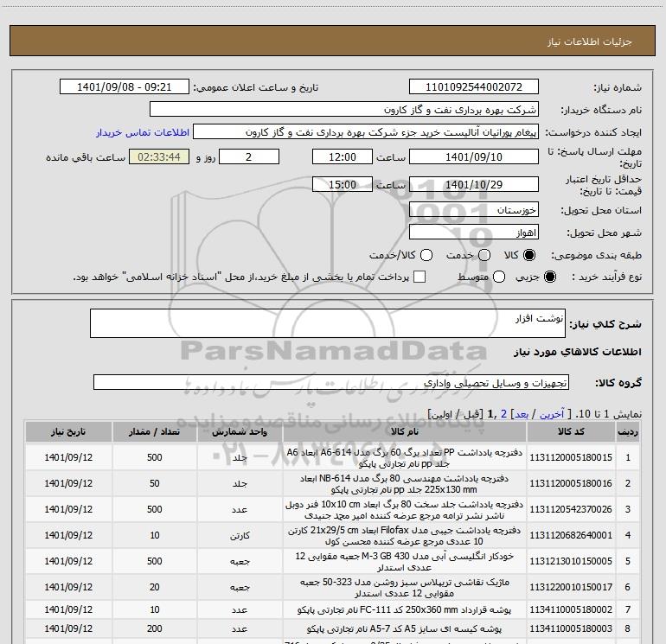Screen dimensions: 666x644
Task: Click the A6-614 notebook item name in row 1
Action: click(405, 457)
